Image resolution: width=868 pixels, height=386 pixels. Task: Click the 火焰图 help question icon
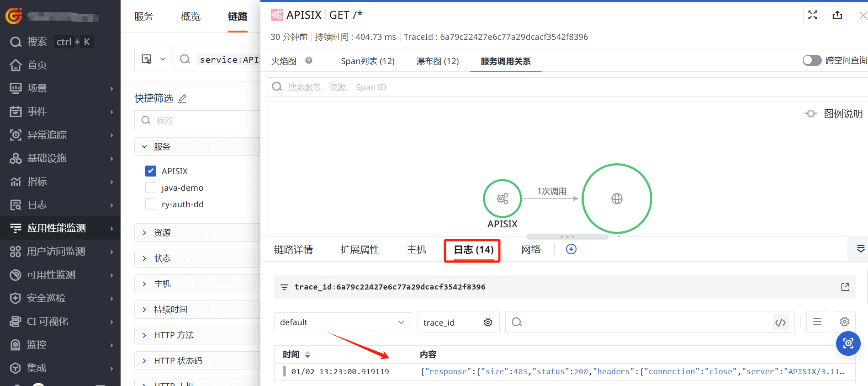tap(309, 60)
